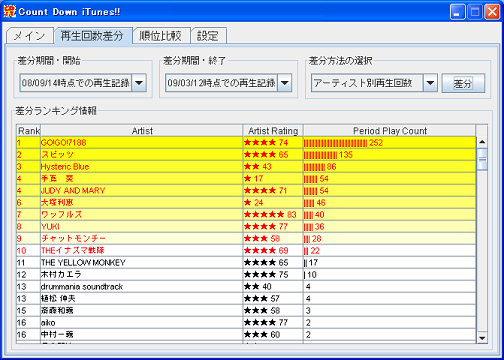
Task: Click the five-star rating 83
Action: [270, 215]
